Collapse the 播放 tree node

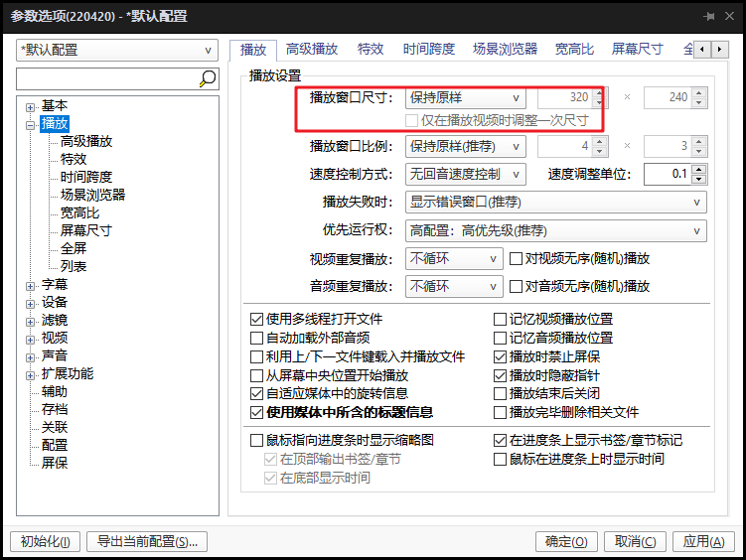(x=30, y=125)
